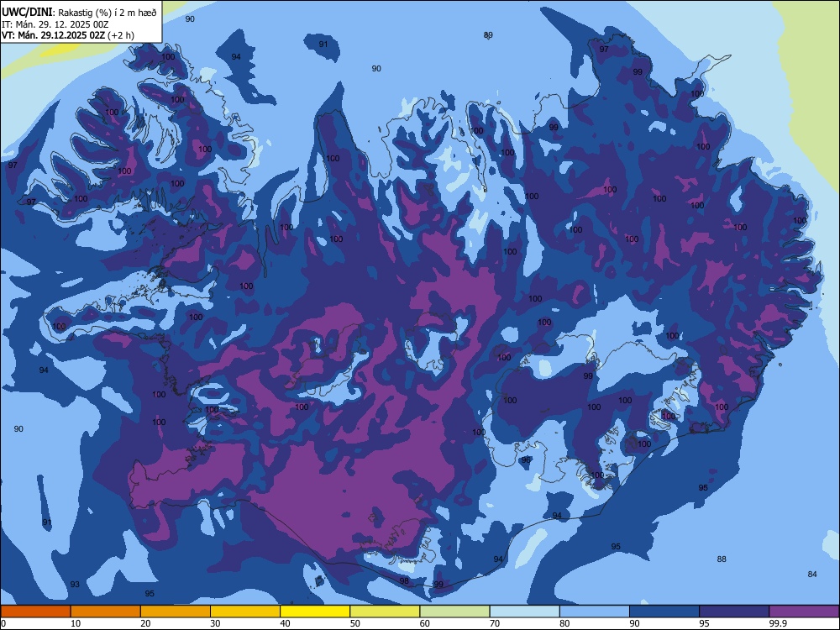Click the legend tick label '70'

point(495,623)
